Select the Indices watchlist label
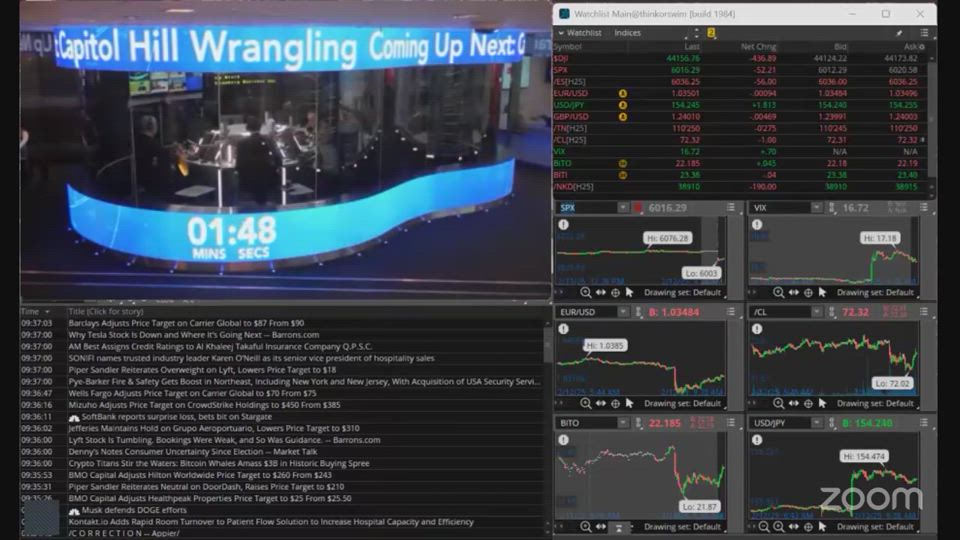The height and width of the screenshot is (540, 960). click(628, 33)
